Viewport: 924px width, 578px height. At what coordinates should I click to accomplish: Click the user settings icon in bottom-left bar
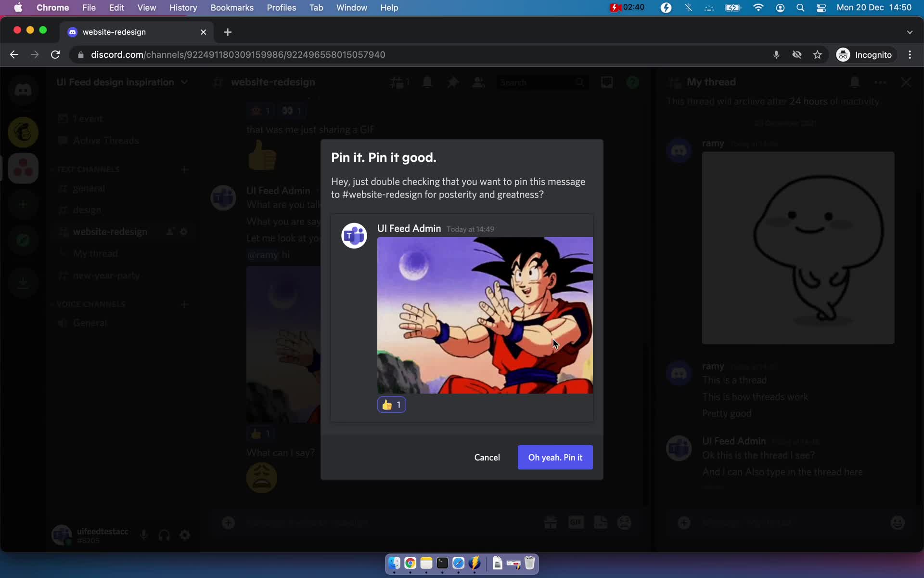coord(185,535)
